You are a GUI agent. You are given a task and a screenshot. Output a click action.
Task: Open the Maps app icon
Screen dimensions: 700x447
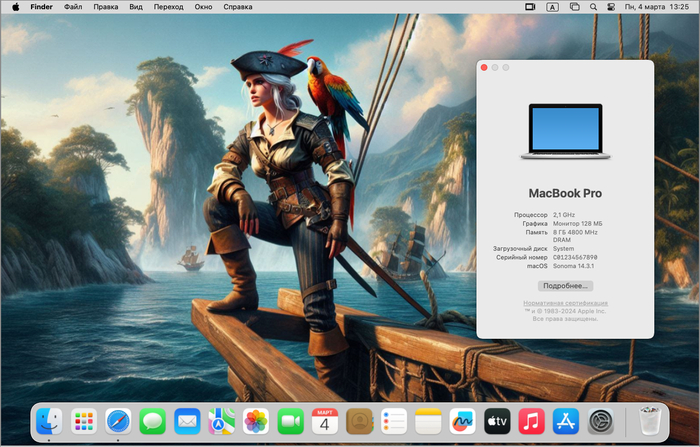point(221,421)
